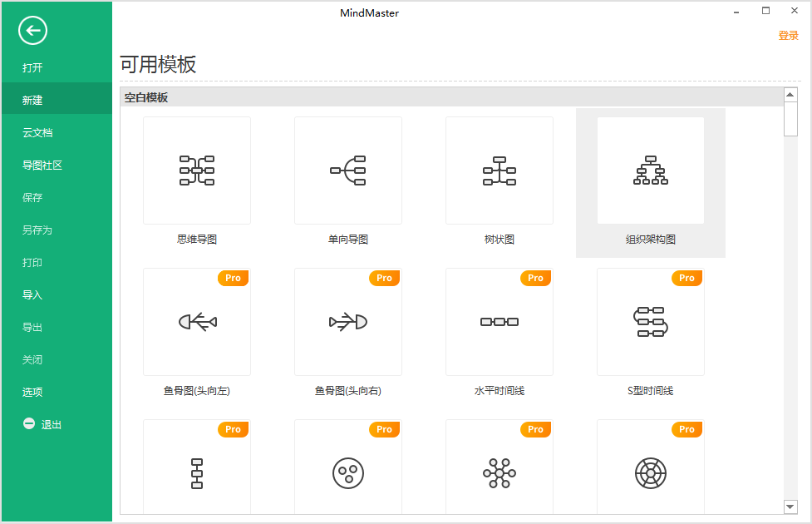This screenshot has height=524, width=812.
Task: Click the 思维导图 label text
Action: coord(197,240)
